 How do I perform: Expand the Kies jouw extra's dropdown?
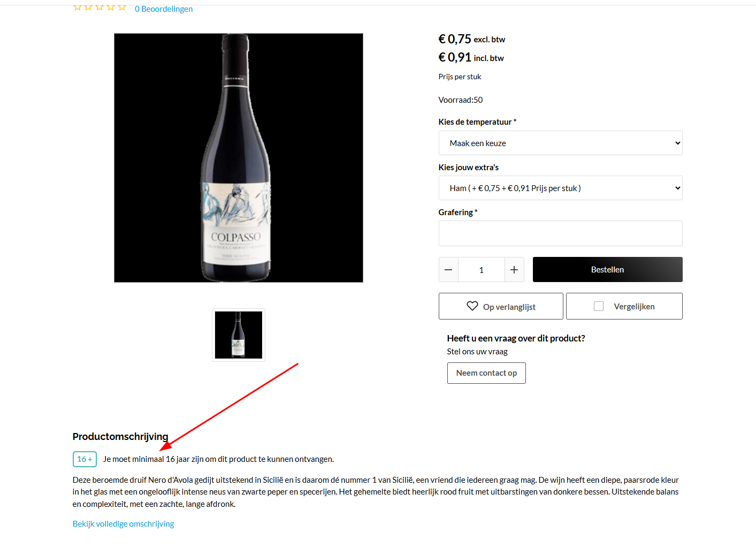(560, 188)
